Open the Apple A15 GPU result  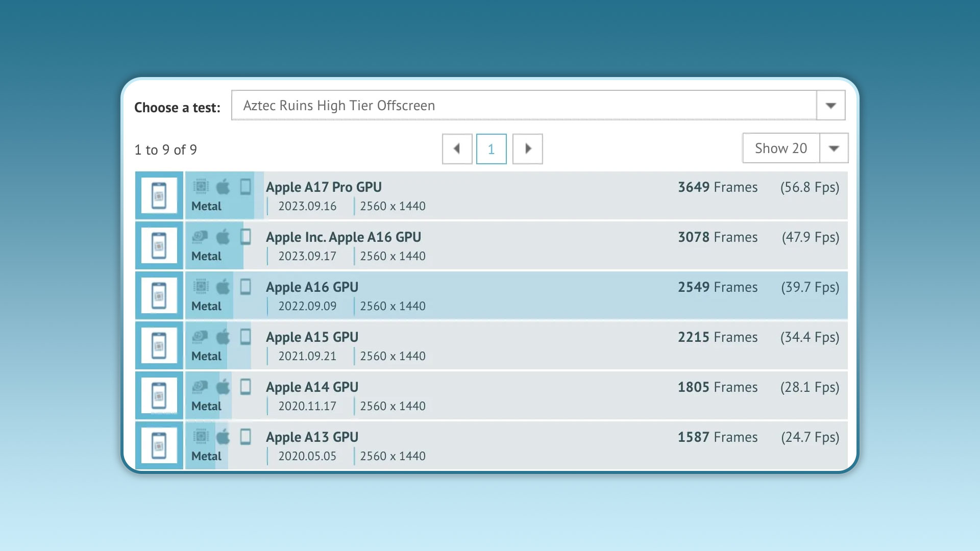coord(312,337)
